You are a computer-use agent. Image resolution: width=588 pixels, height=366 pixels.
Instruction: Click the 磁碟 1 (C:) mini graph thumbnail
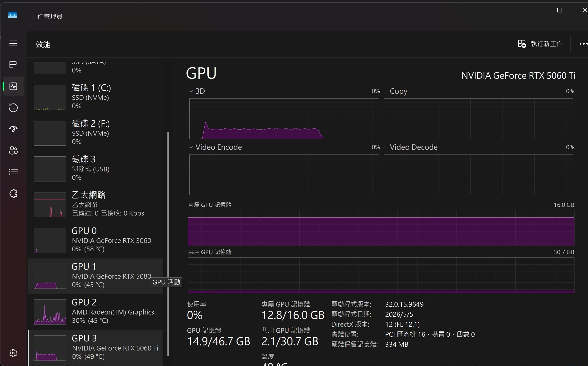click(50, 97)
